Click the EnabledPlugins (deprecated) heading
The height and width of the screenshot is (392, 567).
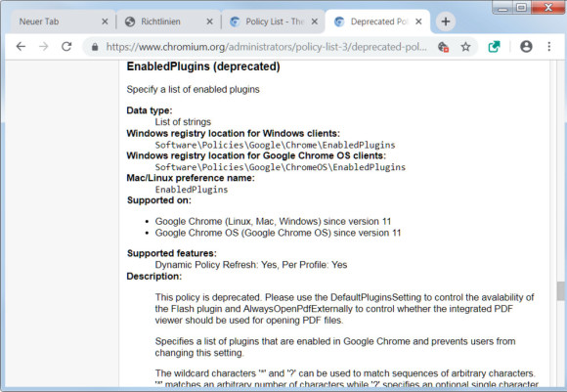[203, 66]
